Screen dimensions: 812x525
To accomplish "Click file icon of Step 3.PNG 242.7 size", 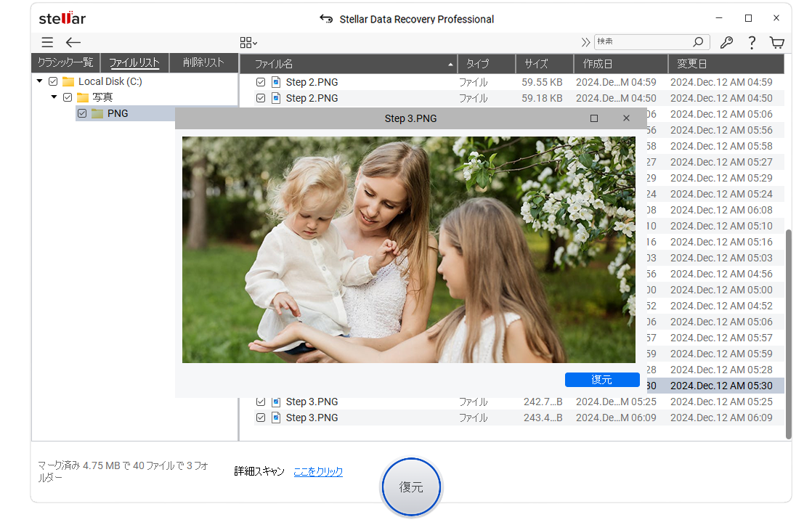I will pyautogui.click(x=277, y=402).
